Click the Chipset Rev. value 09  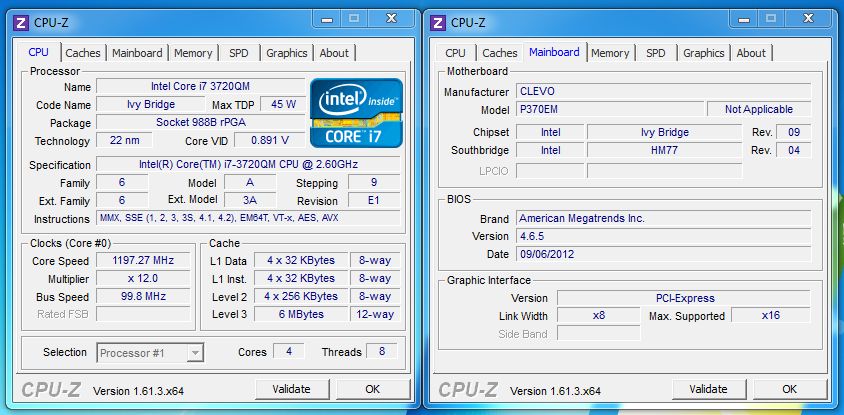tap(793, 132)
